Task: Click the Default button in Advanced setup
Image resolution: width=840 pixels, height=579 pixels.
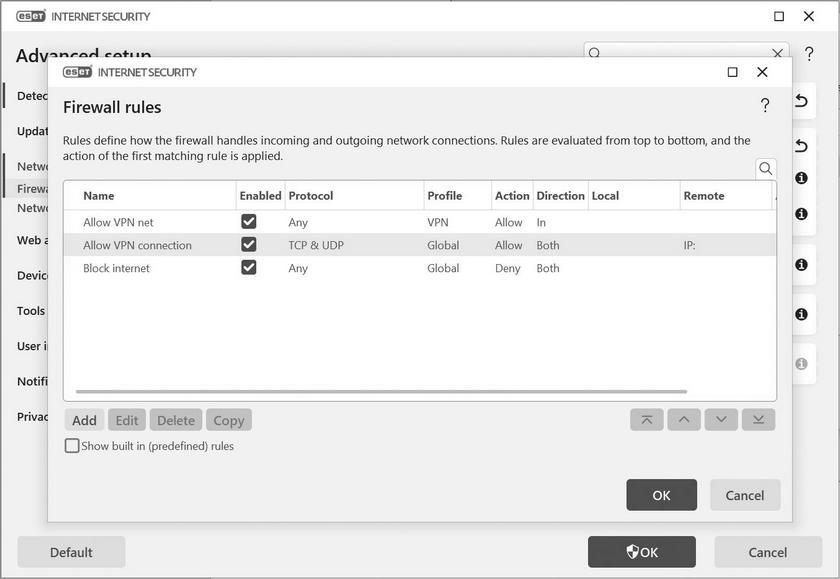Action: [x=71, y=552]
